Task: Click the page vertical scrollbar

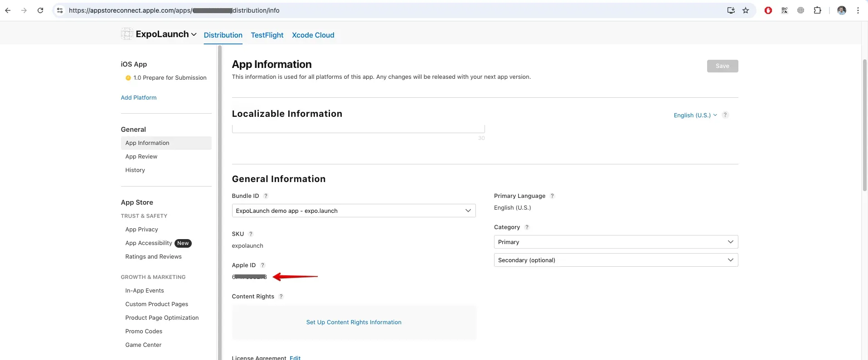Action: pos(864,125)
